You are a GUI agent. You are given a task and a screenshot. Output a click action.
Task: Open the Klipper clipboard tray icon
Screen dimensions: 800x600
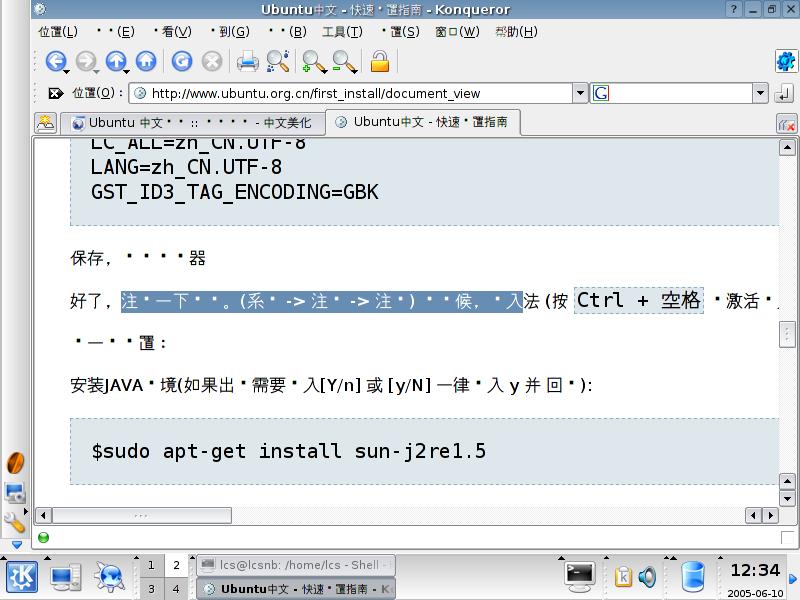coord(623,577)
